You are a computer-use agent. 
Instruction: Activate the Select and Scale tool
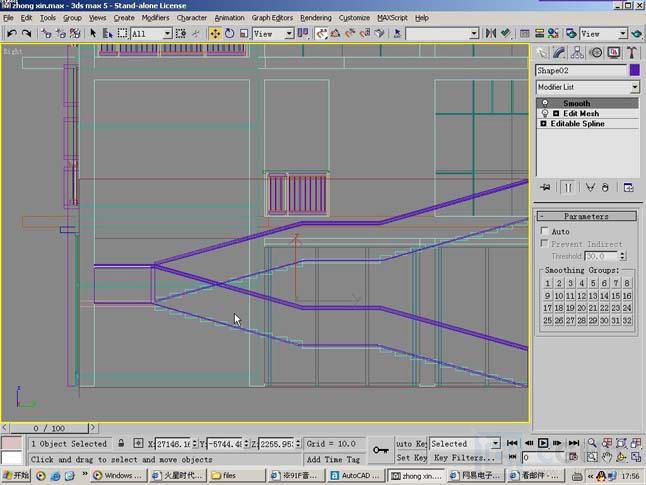coord(244,33)
